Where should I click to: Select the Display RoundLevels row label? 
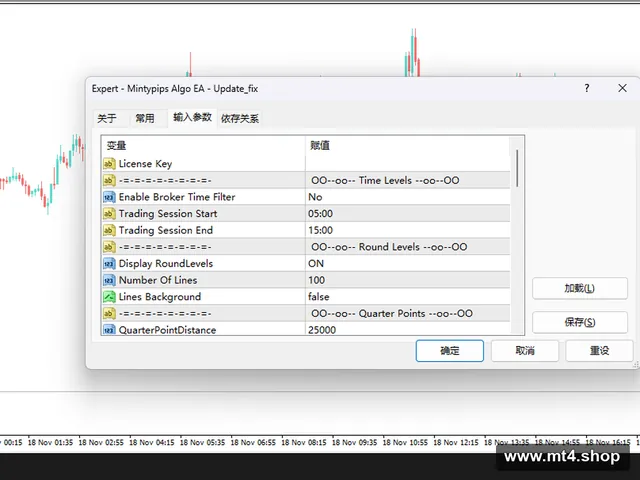(x=166, y=264)
